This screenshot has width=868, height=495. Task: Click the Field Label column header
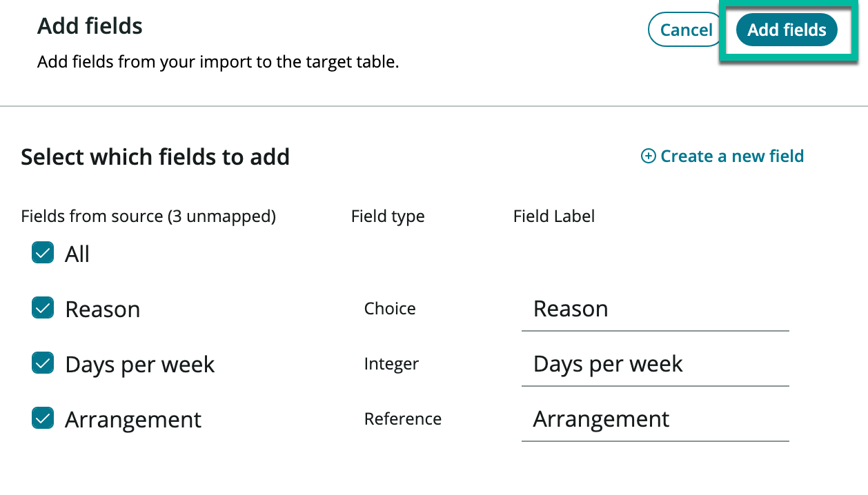click(554, 216)
